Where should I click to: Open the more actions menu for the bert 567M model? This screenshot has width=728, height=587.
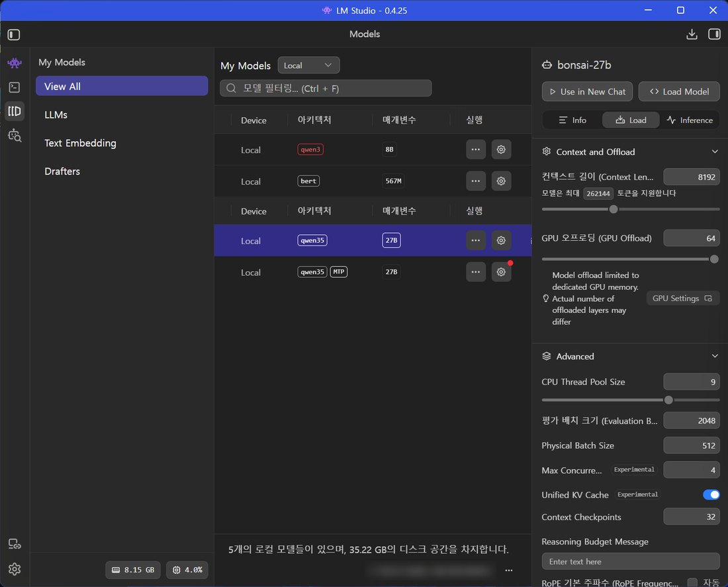point(475,181)
